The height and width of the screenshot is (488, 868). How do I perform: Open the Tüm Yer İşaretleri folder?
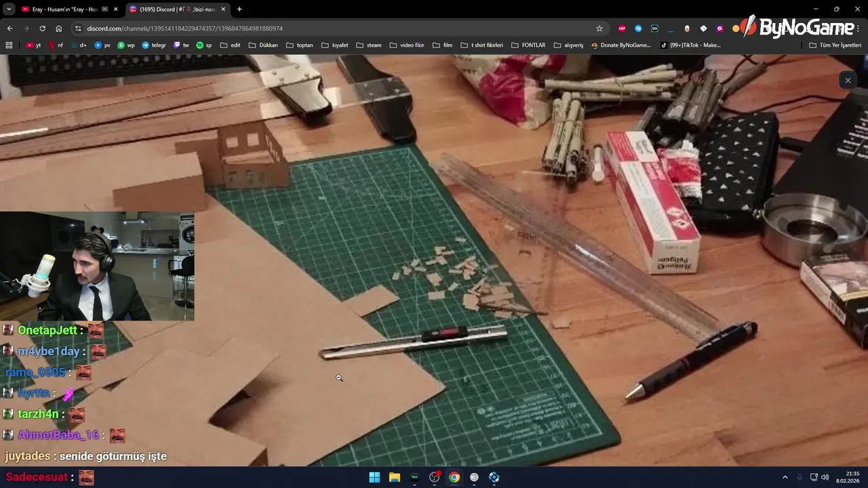(835, 45)
